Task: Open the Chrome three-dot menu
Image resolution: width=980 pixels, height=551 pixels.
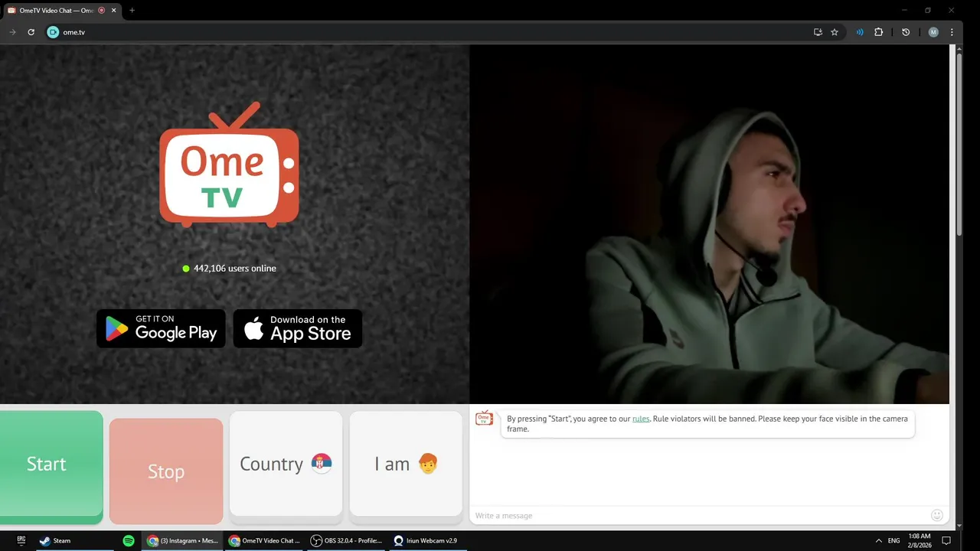Action: pos(952,32)
